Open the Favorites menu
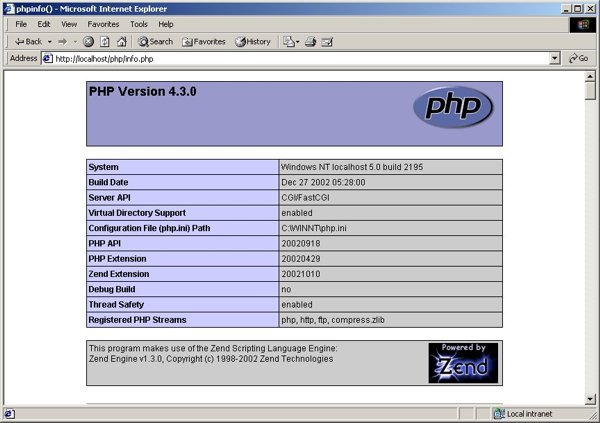This screenshot has width=600, height=423. pyautogui.click(x=103, y=24)
